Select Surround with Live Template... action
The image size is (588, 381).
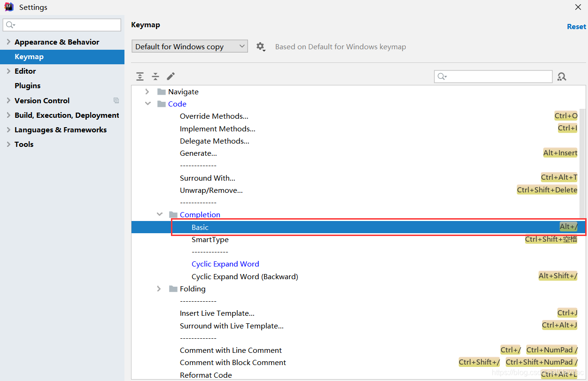click(x=232, y=326)
